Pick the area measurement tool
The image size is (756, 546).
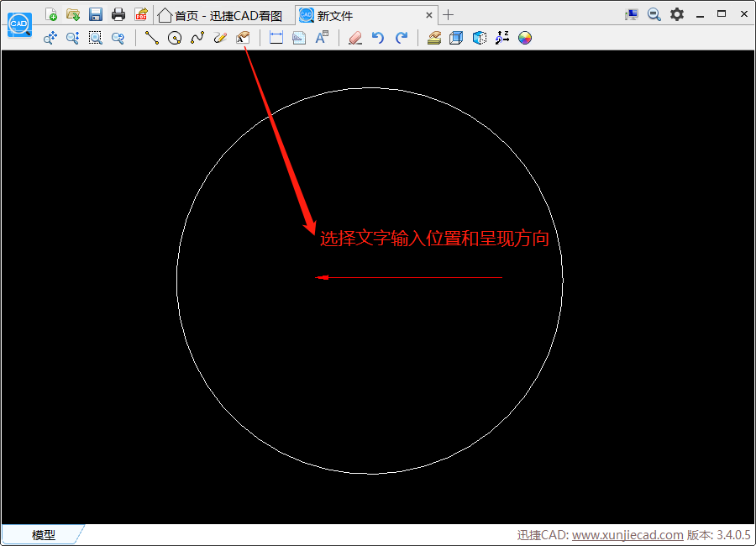(x=299, y=38)
